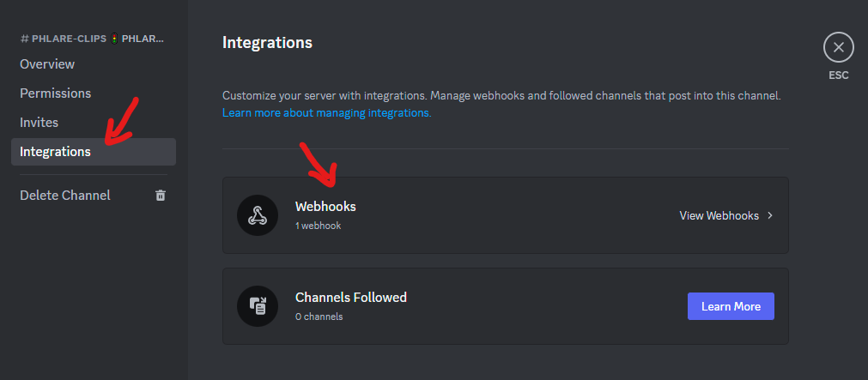Close settings with the circled X icon
The image size is (868, 380).
(x=839, y=47)
